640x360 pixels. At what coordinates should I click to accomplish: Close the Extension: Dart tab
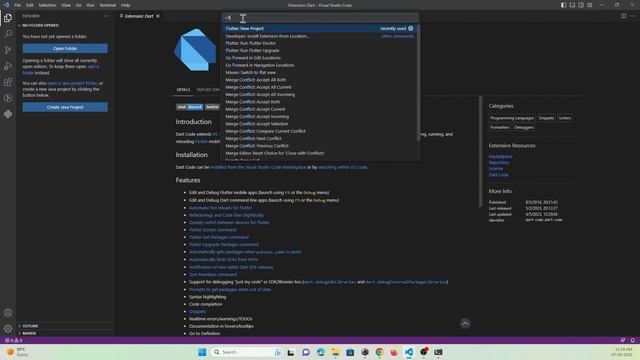158,16
